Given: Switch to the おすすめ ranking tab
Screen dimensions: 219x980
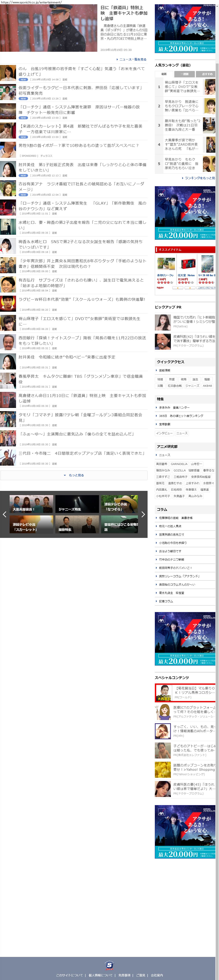Looking at the screenshot, I should click(x=206, y=74).
